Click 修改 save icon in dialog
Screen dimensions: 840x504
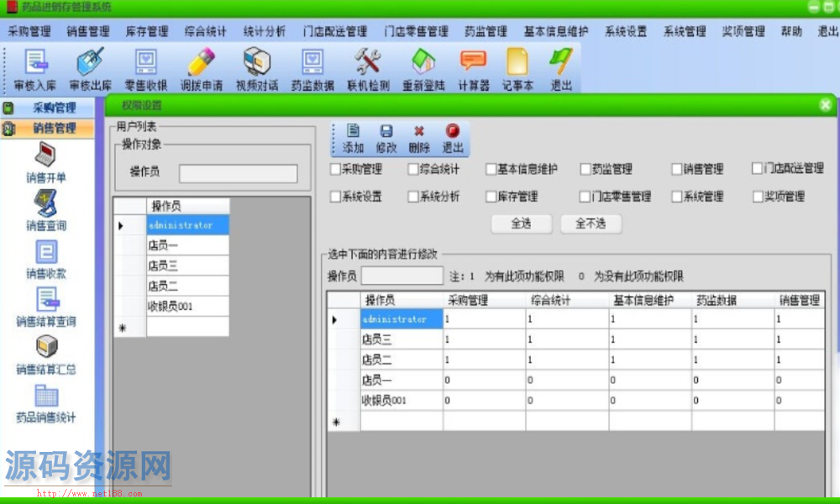(386, 139)
